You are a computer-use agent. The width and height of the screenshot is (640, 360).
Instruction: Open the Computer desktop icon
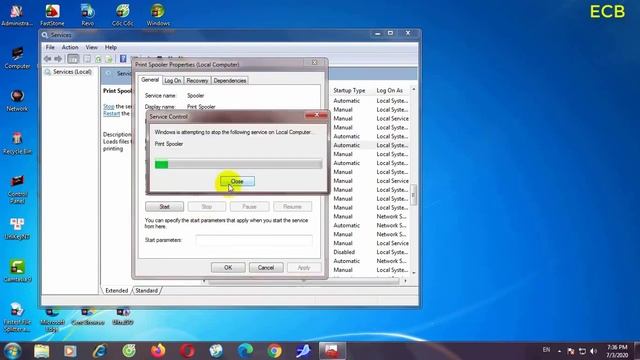point(17,58)
